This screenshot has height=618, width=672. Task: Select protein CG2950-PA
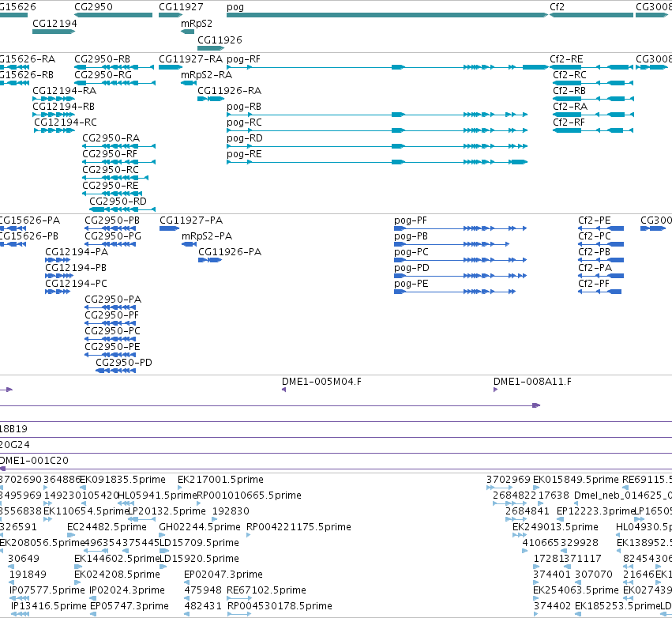point(110,307)
